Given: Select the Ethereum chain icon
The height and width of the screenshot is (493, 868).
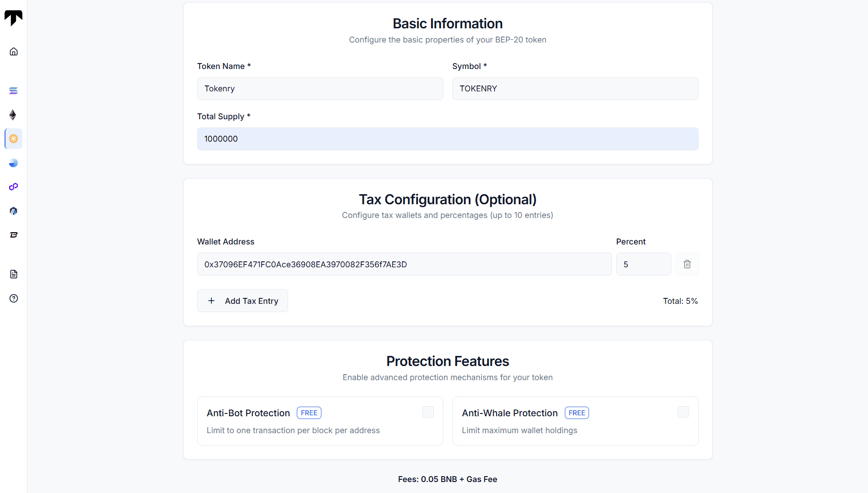Looking at the screenshot, I should click(13, 115).
